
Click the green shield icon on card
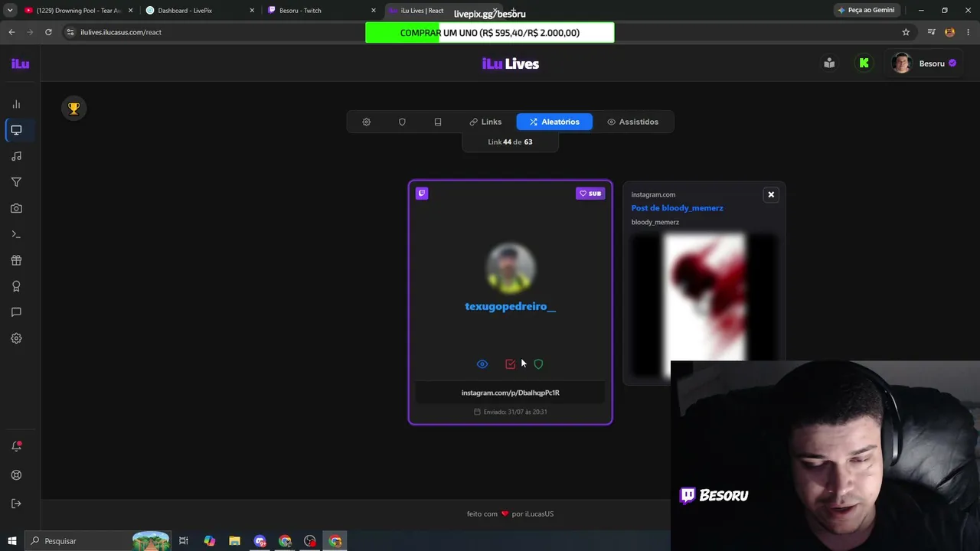(538, 364)
